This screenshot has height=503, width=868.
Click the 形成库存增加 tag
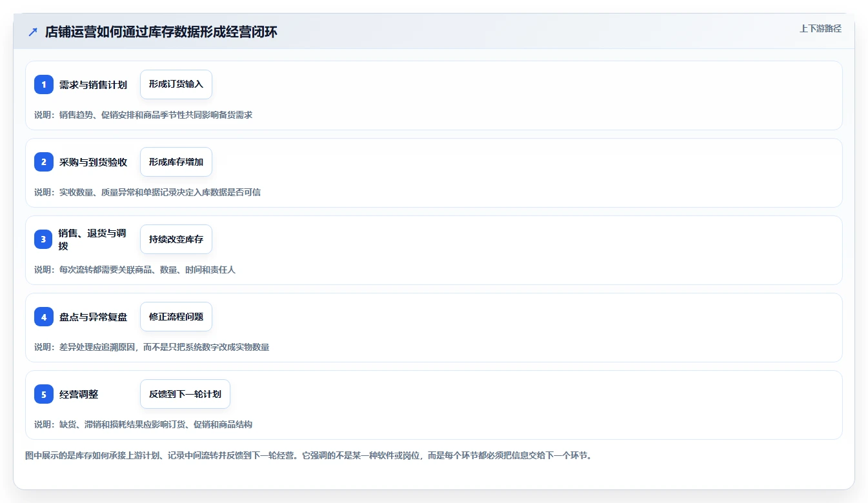(176, 162)
